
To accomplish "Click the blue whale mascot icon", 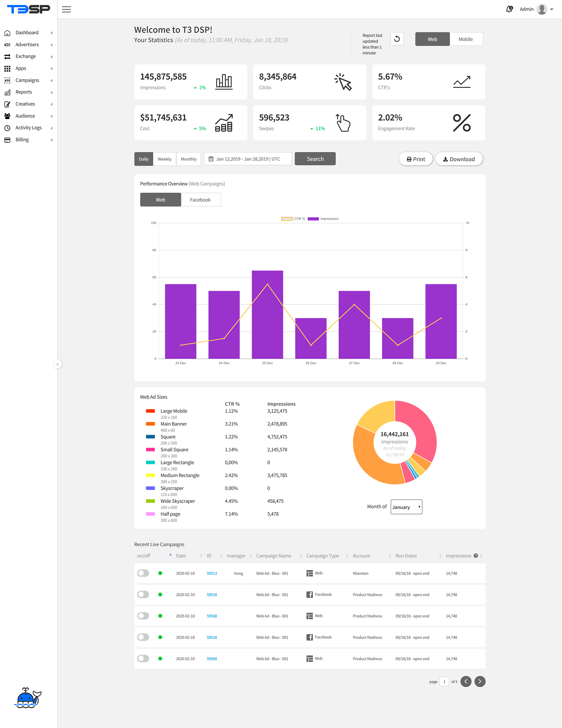I will pos(27,697).
